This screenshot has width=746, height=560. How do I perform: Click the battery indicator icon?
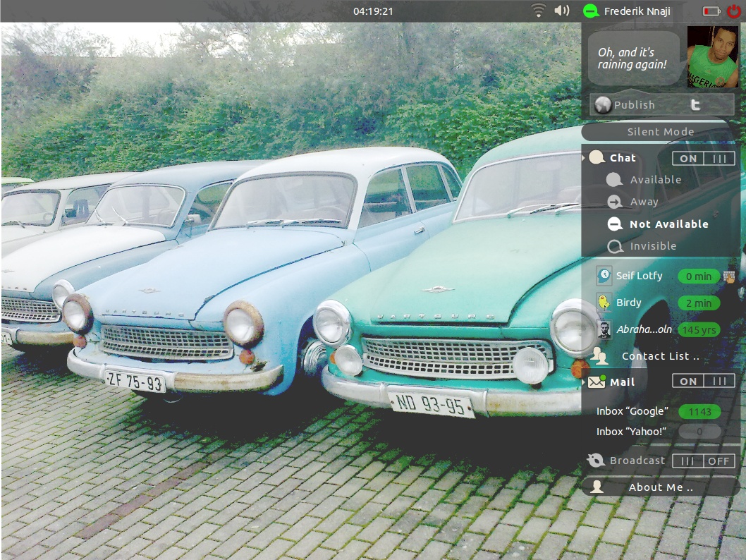point(711,11)
